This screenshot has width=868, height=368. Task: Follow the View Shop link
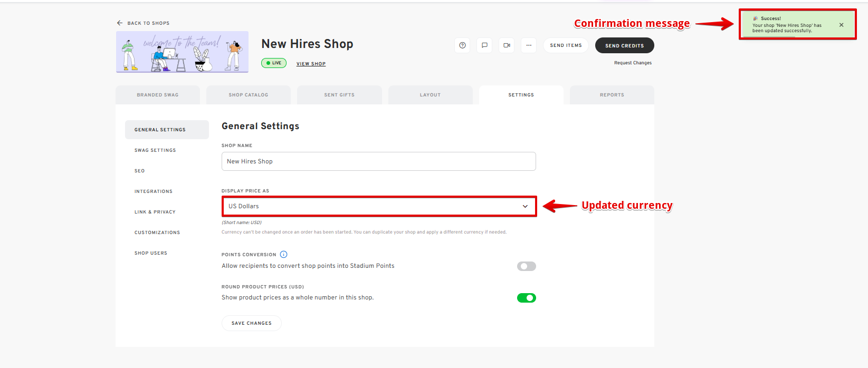311,64
